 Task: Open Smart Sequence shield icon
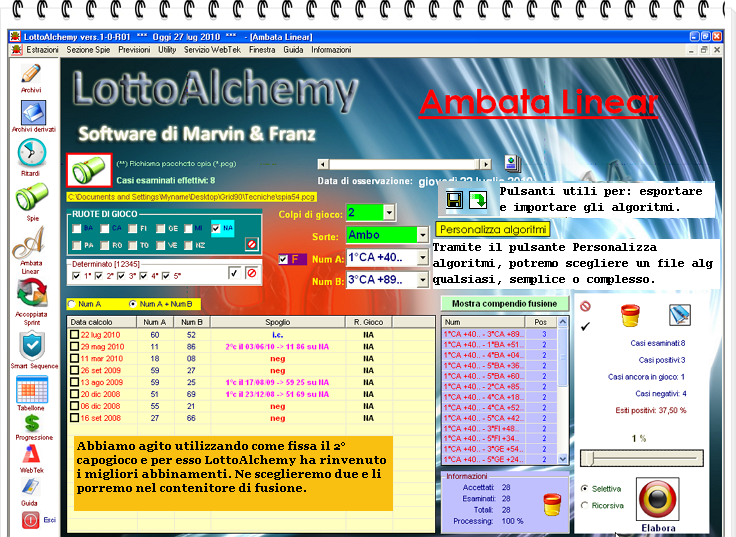point(32,346)
